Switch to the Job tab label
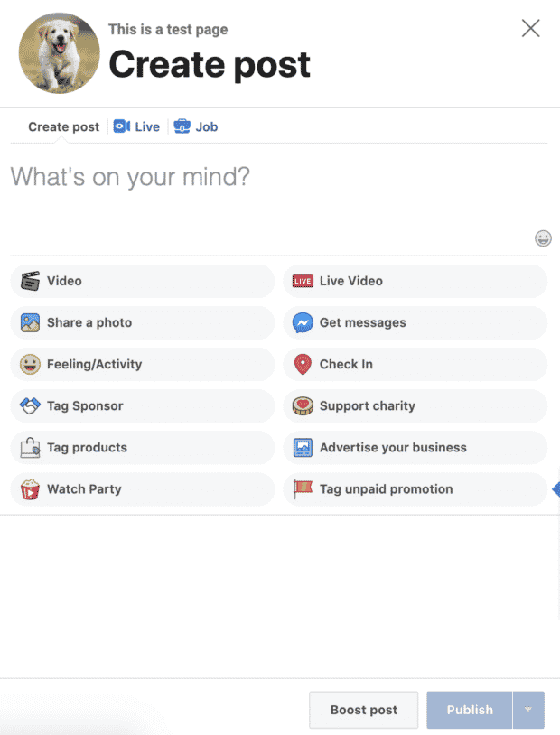Screen dimensions: 560x735 206,127
